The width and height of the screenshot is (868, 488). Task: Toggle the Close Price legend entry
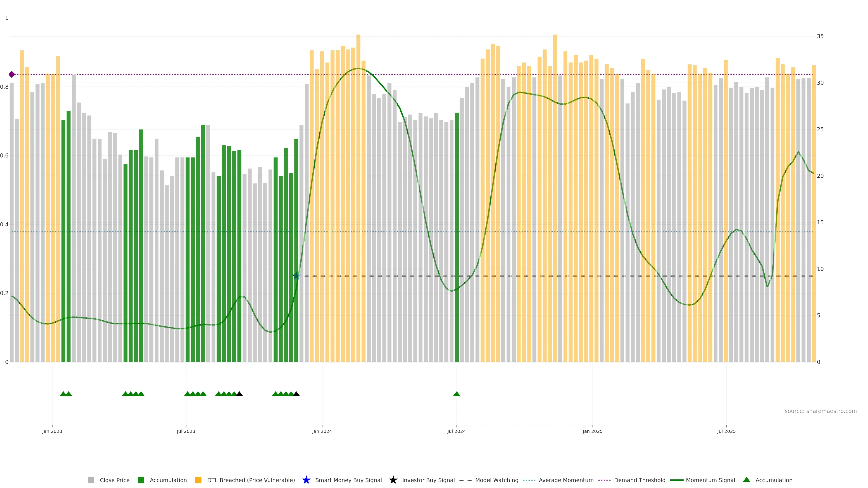tap(114, 480)
